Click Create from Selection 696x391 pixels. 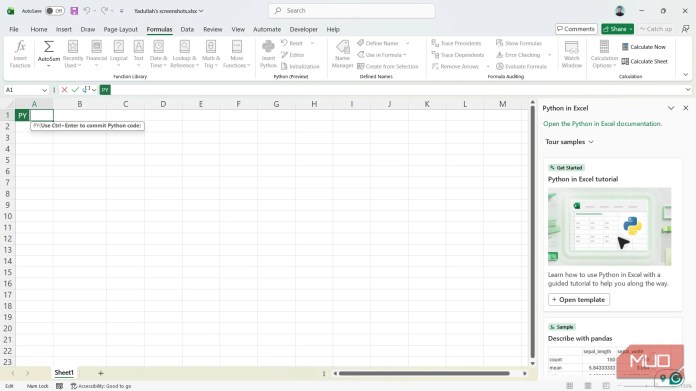coord(388,66)
